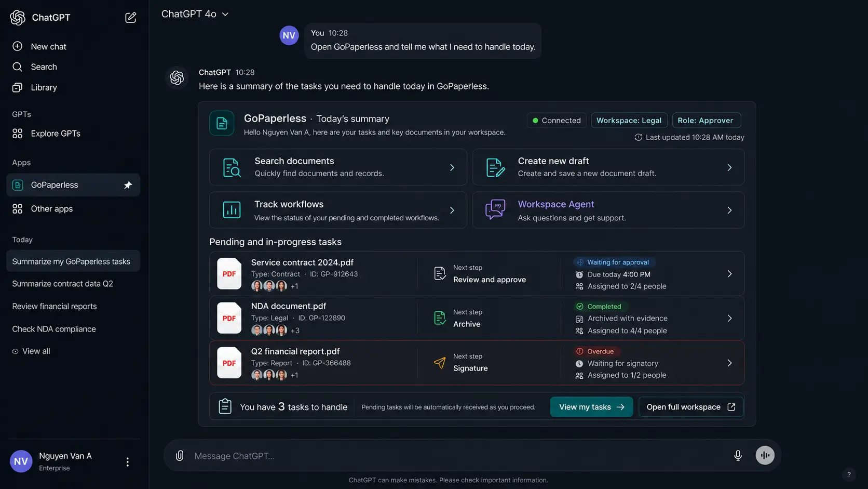
Task: Expand Track workflows with its chevron
Action: point(452,210)
